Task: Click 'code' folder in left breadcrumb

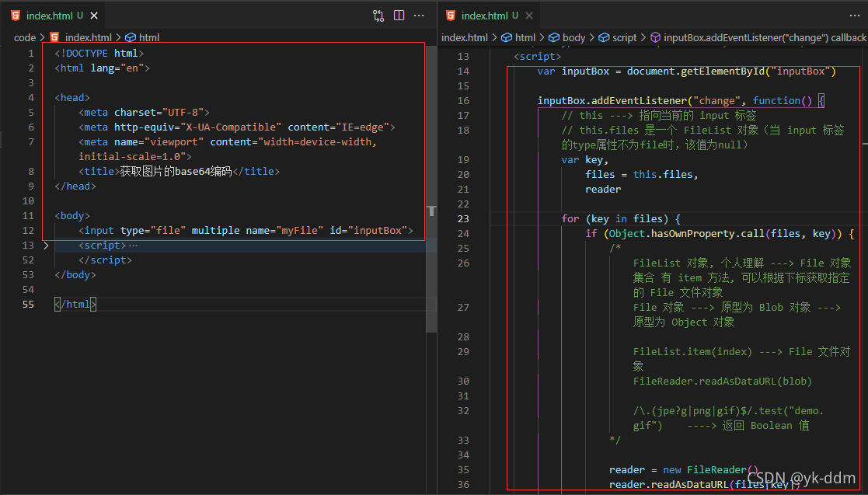Action: click(25, 37)
